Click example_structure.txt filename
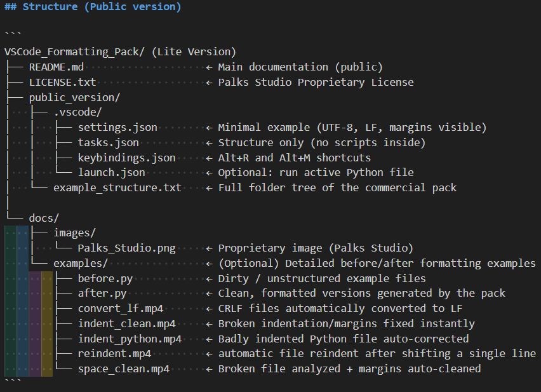541x392 pixels. [x=117, y=187]
